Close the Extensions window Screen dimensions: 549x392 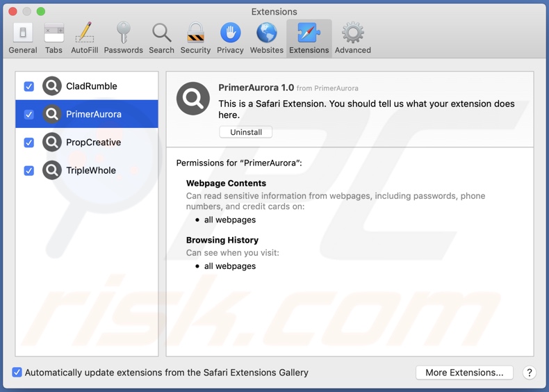click(13, 12)
